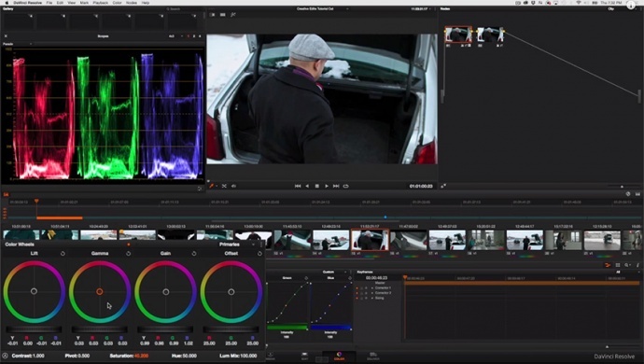The width and height of the screenshot is (644, 364).
Task: Reset the Blue curve
Action: [x=350, y=278]
